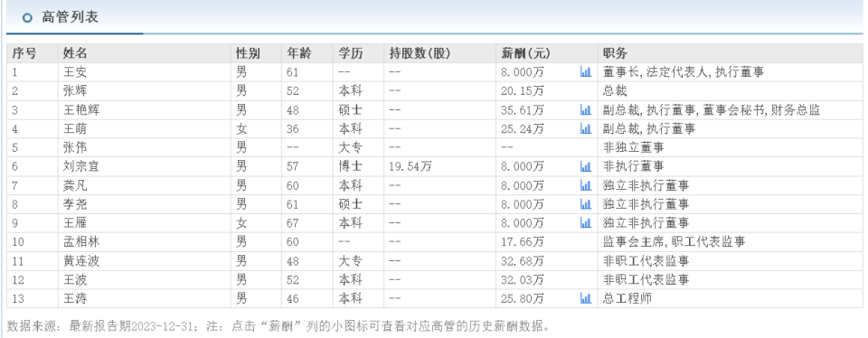Open salary history chart icon for 李尧
The image size is (868, 338).
(585, 203)
